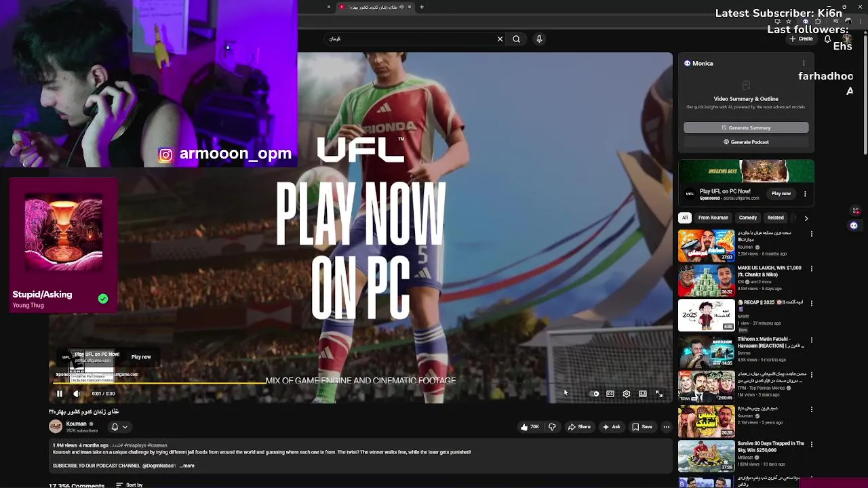Select the From Kouman filter chip

pyautogui.click(x=713, y=218)
